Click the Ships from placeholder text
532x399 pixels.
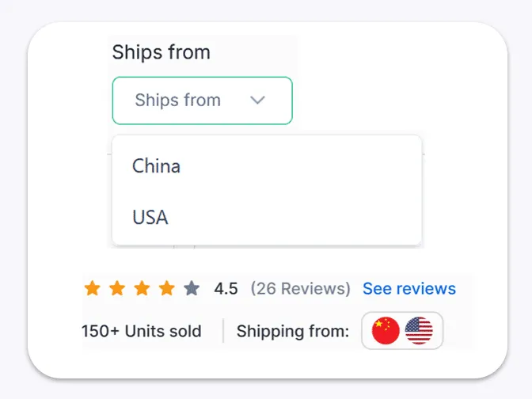[177, 101]
